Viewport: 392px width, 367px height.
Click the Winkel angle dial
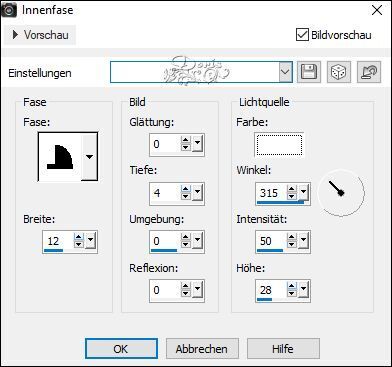tap(341, 193)
